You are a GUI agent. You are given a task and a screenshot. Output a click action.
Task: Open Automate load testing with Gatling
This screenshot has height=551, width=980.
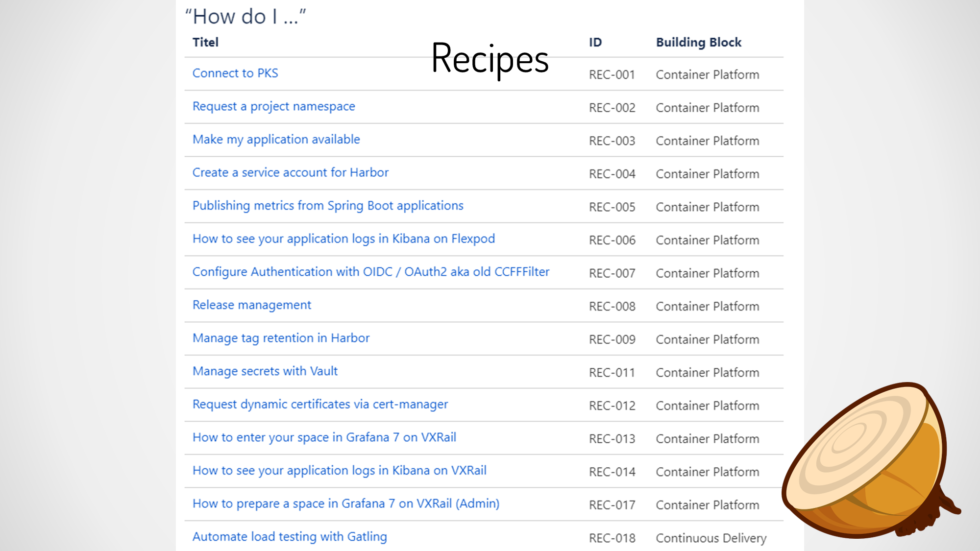pyautogui.click(x=289, y=537)
